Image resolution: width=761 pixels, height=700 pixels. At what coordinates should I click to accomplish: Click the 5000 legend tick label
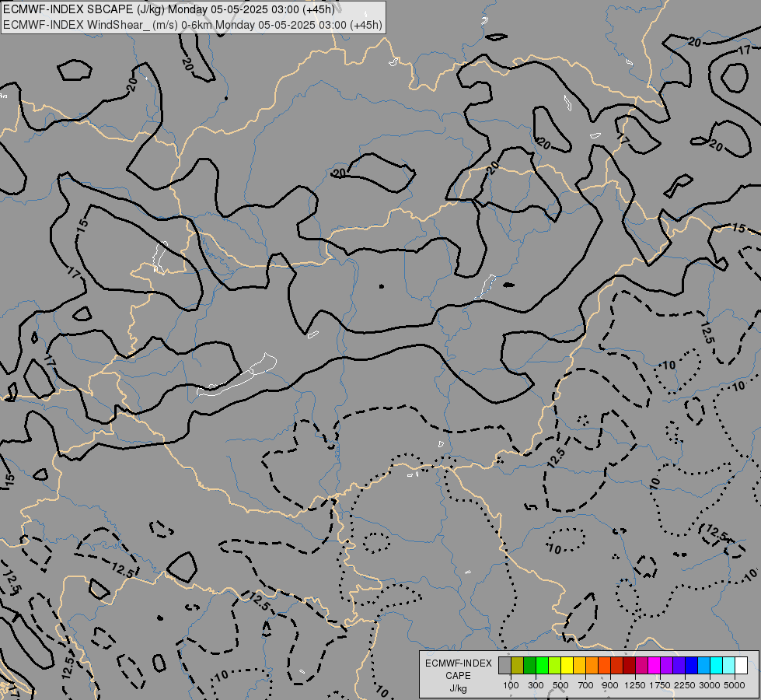tap(735, 685)
